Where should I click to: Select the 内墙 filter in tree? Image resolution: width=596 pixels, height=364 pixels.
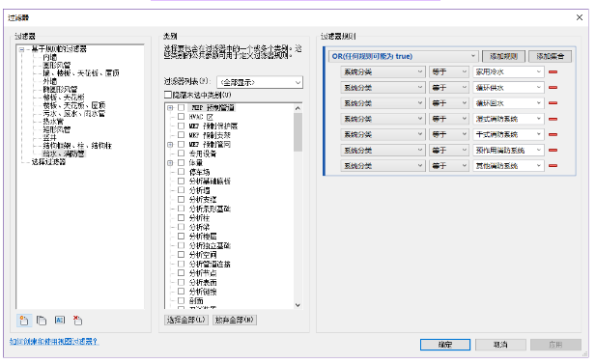50,57
